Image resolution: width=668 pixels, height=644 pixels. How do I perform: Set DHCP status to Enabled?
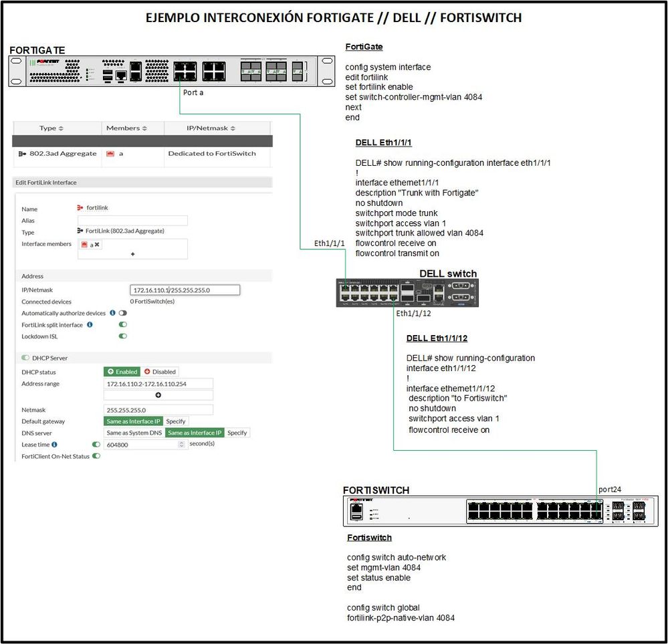click(122, 372)
